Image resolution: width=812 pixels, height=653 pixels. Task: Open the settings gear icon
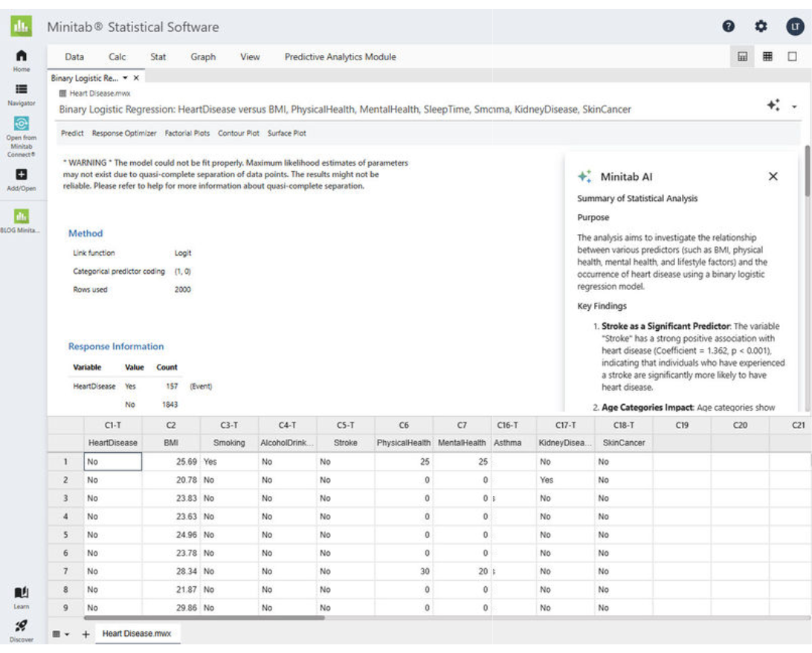[761, 27]
